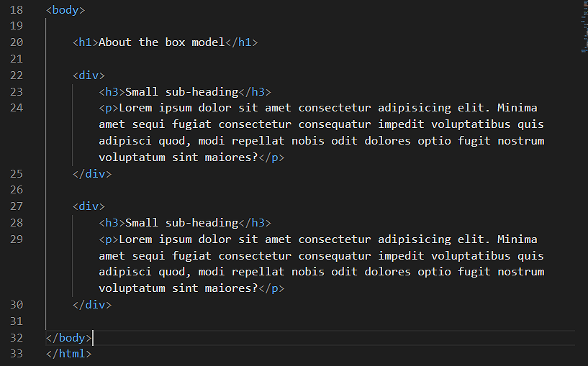Viewport: 588px width, 366px height.
Task: Select line number 20 in the gutter
Action: pos(17,42)
